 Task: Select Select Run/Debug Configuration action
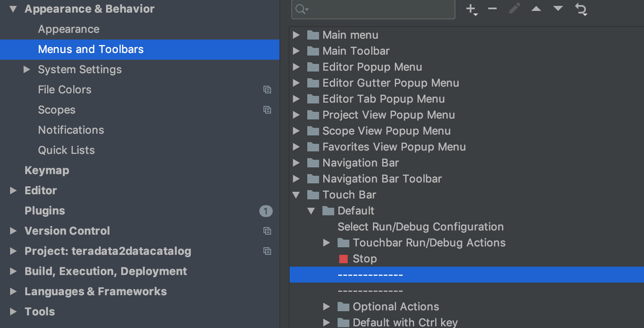point(421,227)
